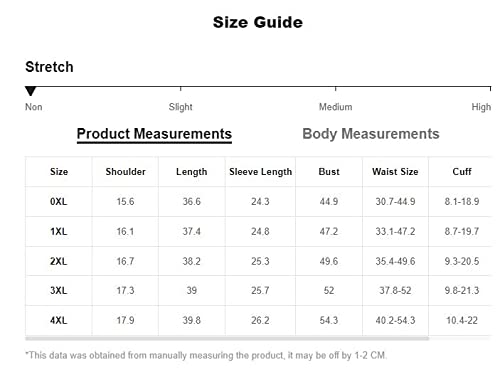Click the stretch indicator triangle at Non

(x=30, y=91)
